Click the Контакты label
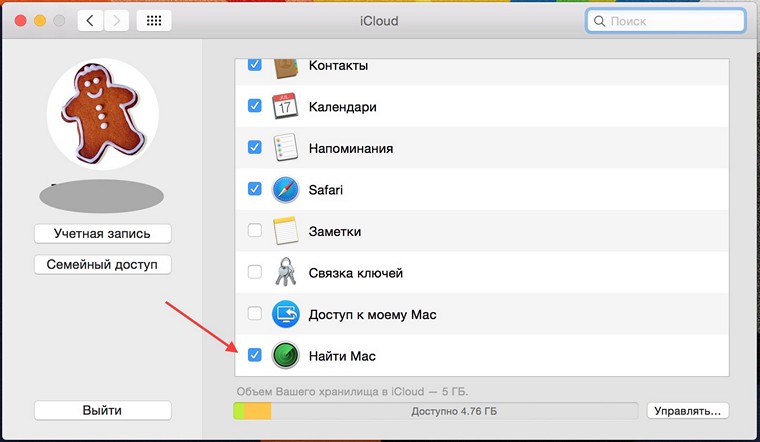 (338, 65)
